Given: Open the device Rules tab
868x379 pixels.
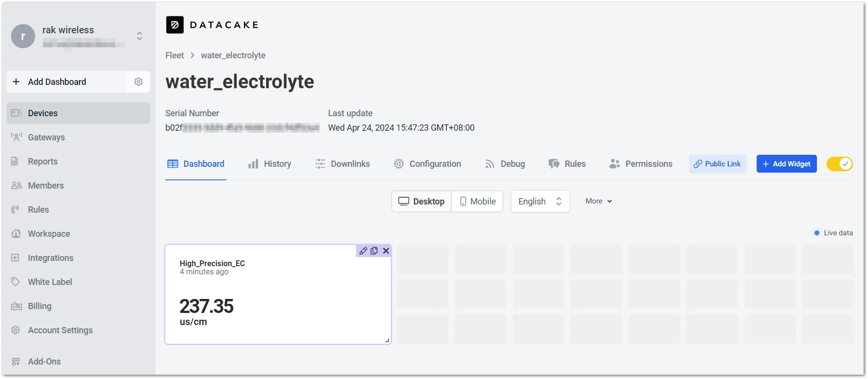Looking at the screenshot, I should 567,164.
